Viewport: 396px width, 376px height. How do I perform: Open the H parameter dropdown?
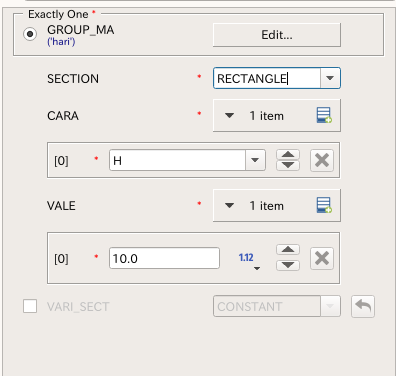(x=255, y=160)
